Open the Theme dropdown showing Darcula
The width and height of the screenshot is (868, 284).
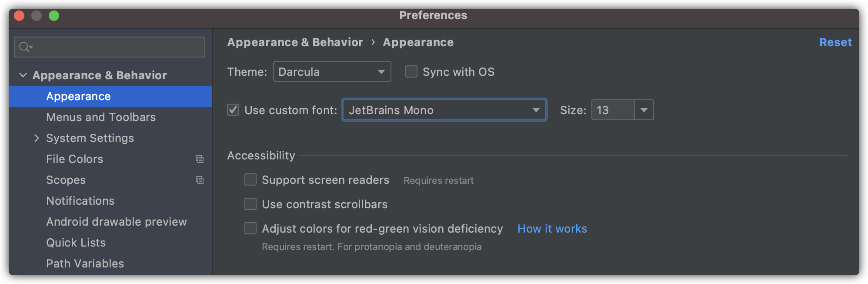[x=332, y=71]
